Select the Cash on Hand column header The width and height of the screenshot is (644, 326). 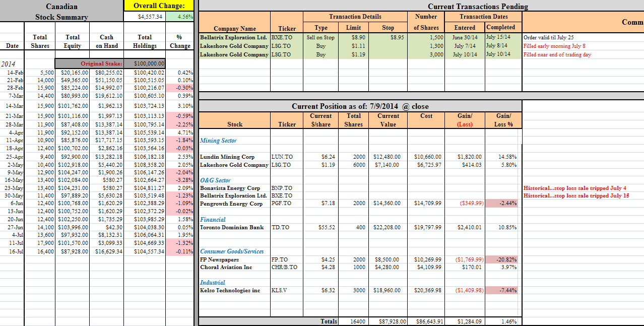tap(106, 41)
